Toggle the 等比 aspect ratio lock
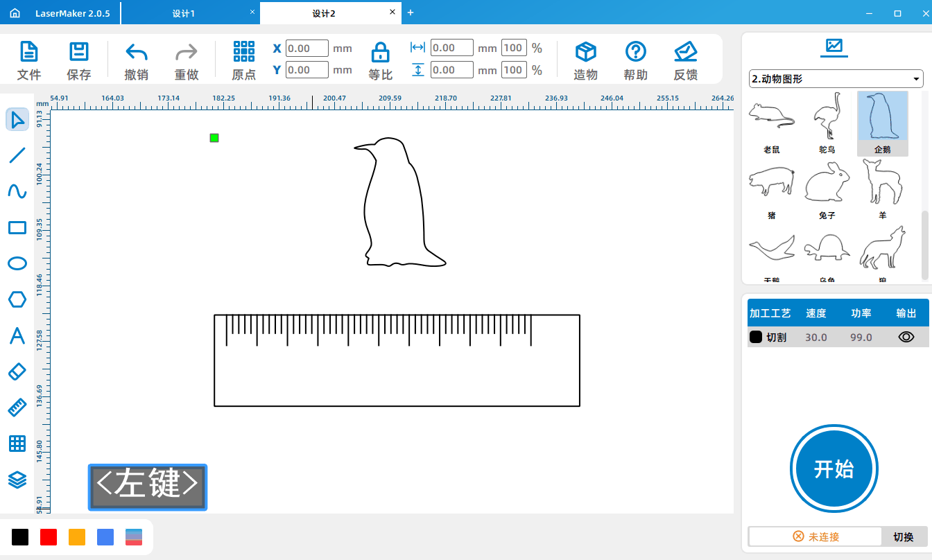 coord(380,52)
